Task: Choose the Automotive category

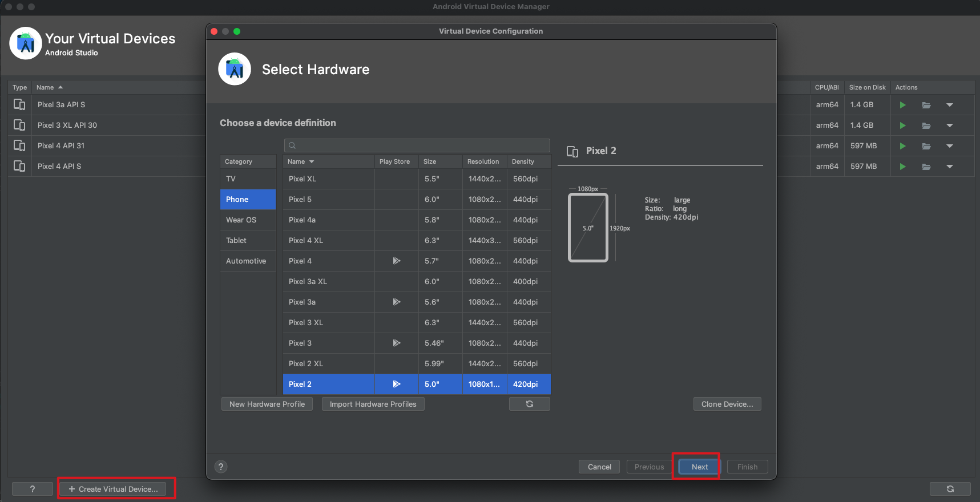Action: point(246,261)
